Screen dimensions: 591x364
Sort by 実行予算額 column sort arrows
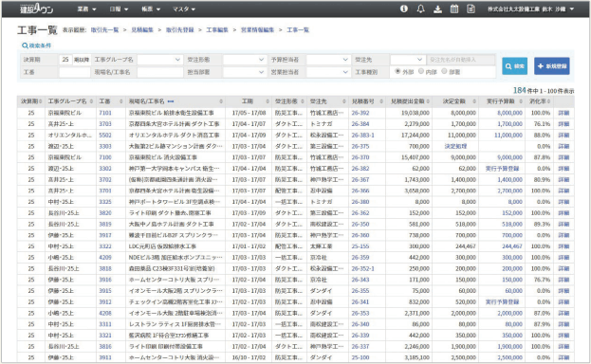(521, 101)
